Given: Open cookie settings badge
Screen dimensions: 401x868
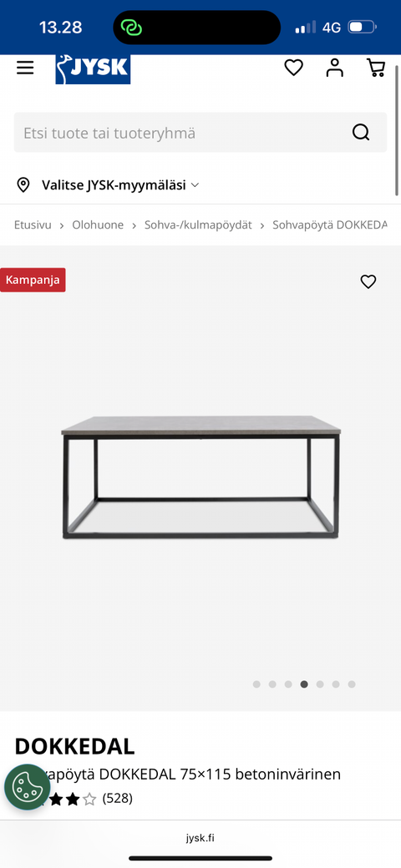Looking at the screenshot, I should click(27, 786).
